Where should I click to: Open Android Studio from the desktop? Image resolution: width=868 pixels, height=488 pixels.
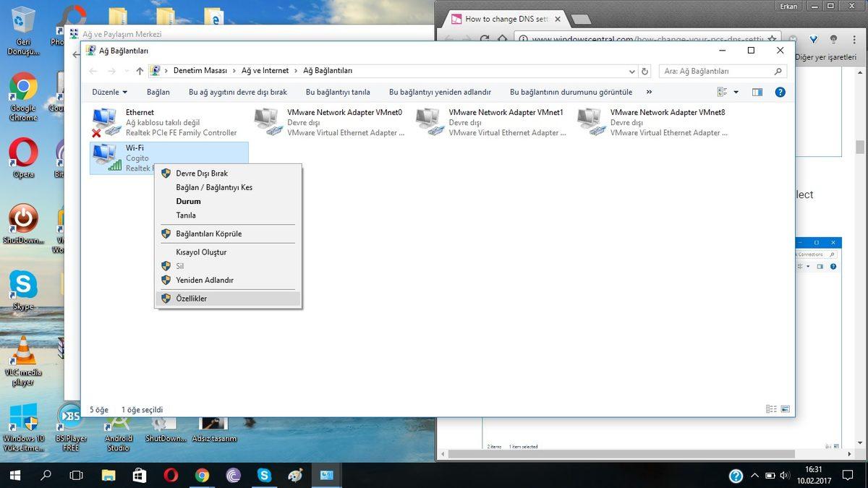click(x=118, y=423)
